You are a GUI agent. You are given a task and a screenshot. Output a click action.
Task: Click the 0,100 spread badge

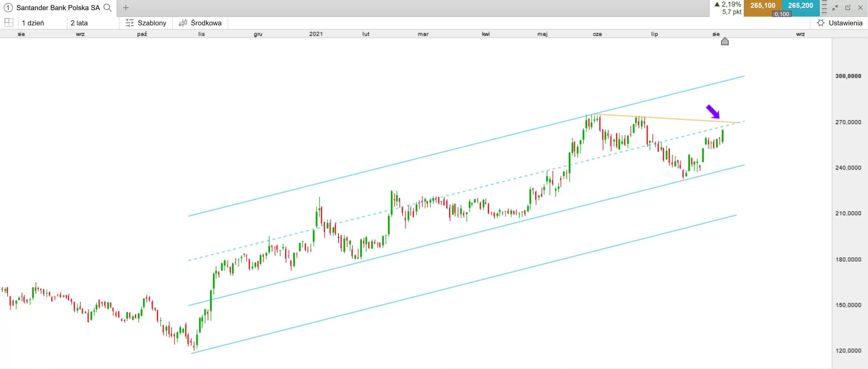[782, 14]
